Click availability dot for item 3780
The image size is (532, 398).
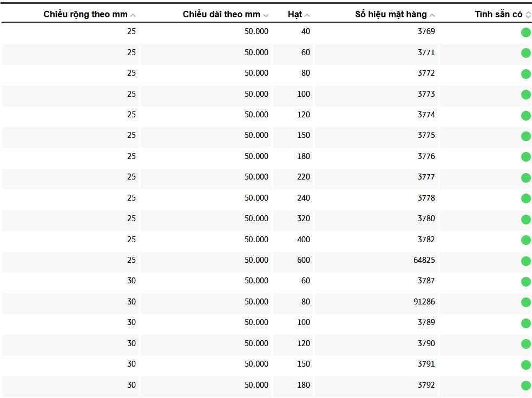(x=526, y=220)
